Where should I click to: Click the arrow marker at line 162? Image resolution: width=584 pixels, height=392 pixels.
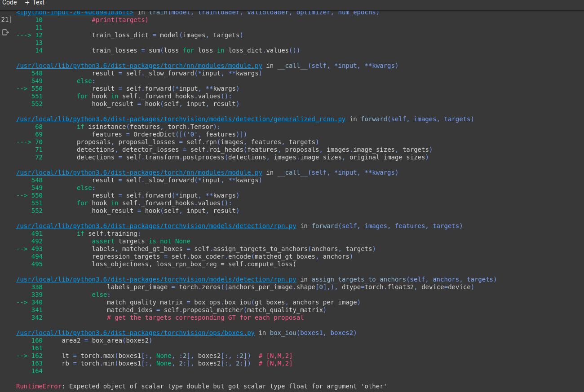click(22, 356)
